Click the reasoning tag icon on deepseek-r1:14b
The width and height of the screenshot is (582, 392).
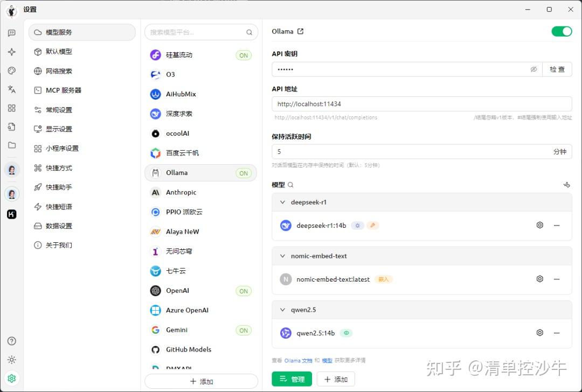pyautogui.click(x=357, y=225)
